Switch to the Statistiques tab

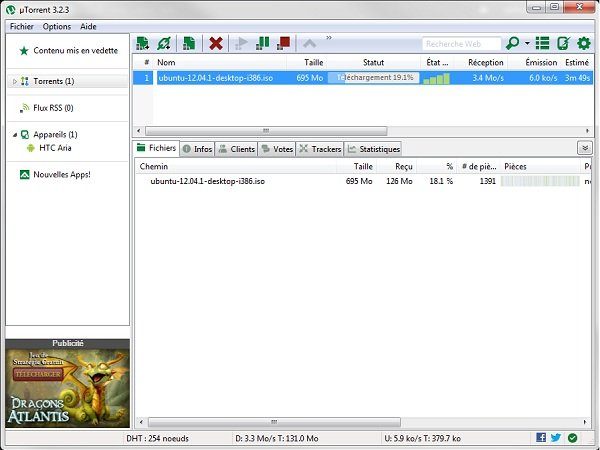pos(373,148)
